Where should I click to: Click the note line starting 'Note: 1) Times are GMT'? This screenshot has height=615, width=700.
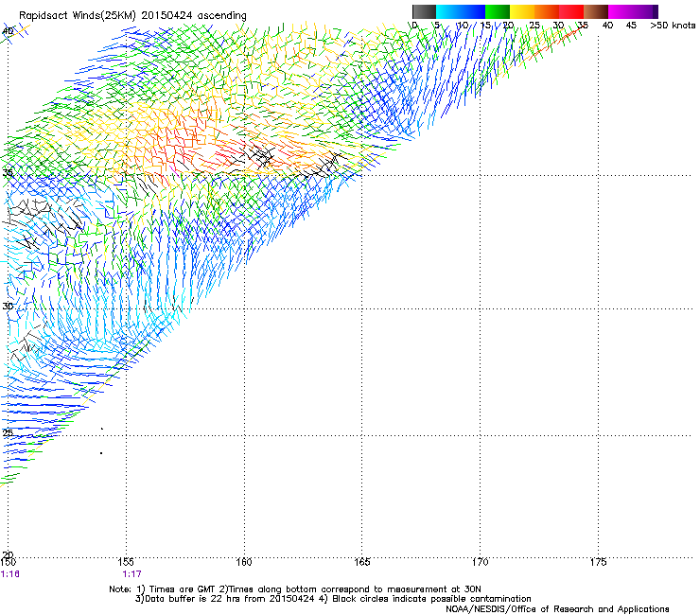tap(295, 589)
